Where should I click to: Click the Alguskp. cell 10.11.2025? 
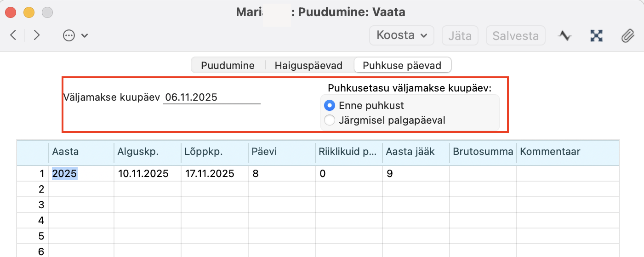143,173
